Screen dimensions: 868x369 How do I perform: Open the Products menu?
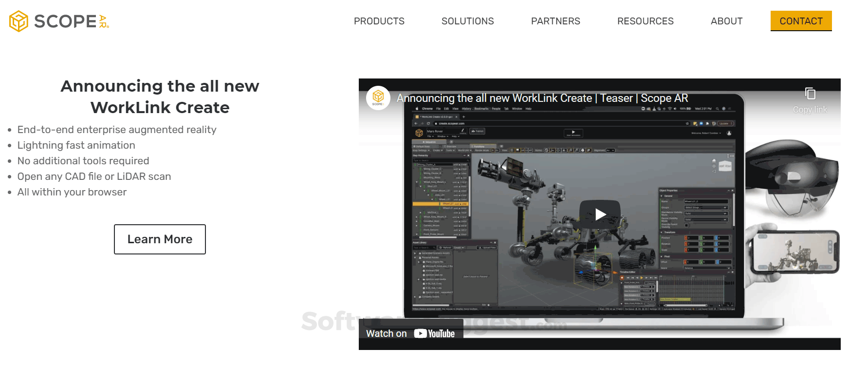tap(379, 21)
